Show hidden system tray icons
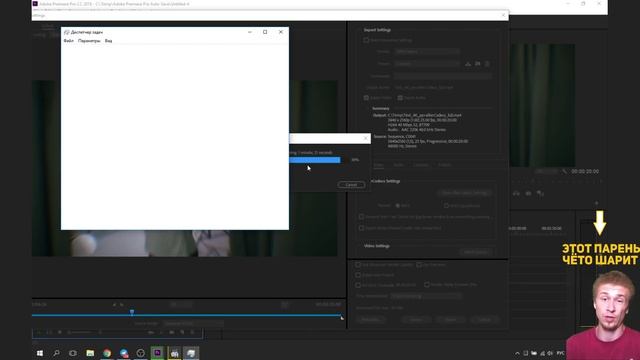The width and height of the screenshot is (640, 360). pyautogui.click(x=517, y=353)
